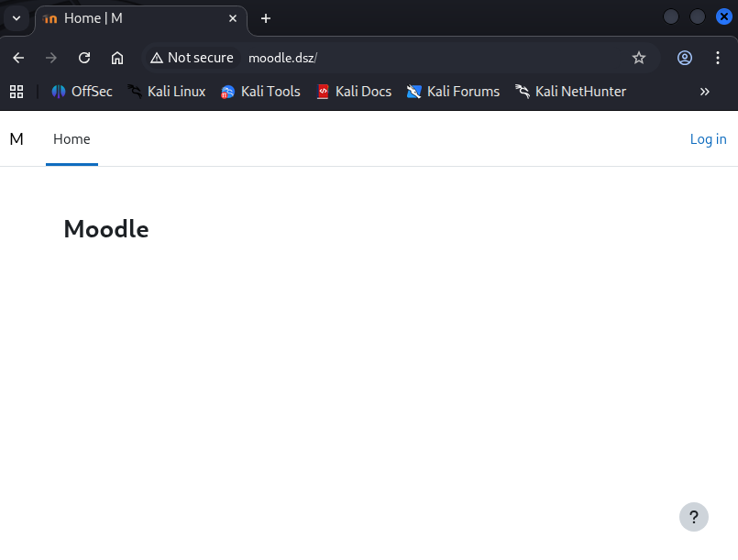The image size is (738, 560).
Task: Click the M site logo
Action: coord(17,139)
